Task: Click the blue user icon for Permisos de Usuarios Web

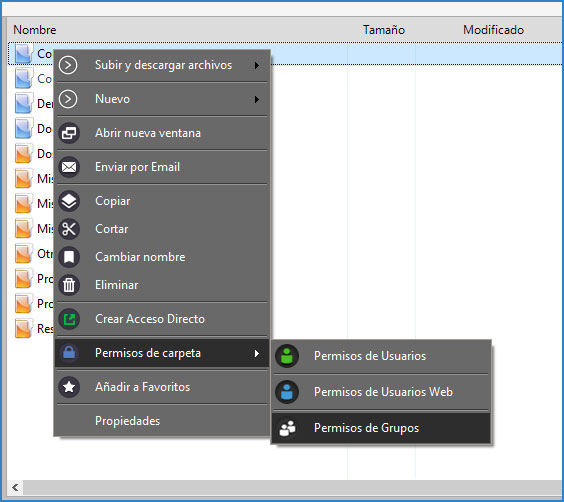Action: 287,392
